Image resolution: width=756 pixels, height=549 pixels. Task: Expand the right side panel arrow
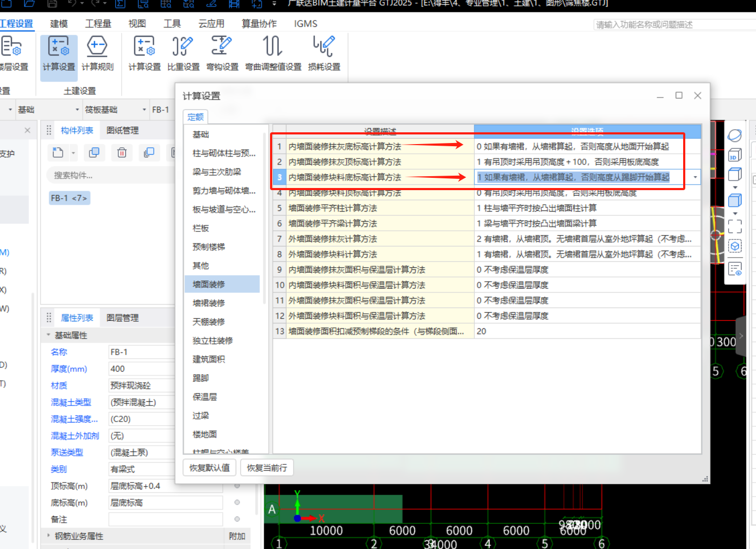741,336
